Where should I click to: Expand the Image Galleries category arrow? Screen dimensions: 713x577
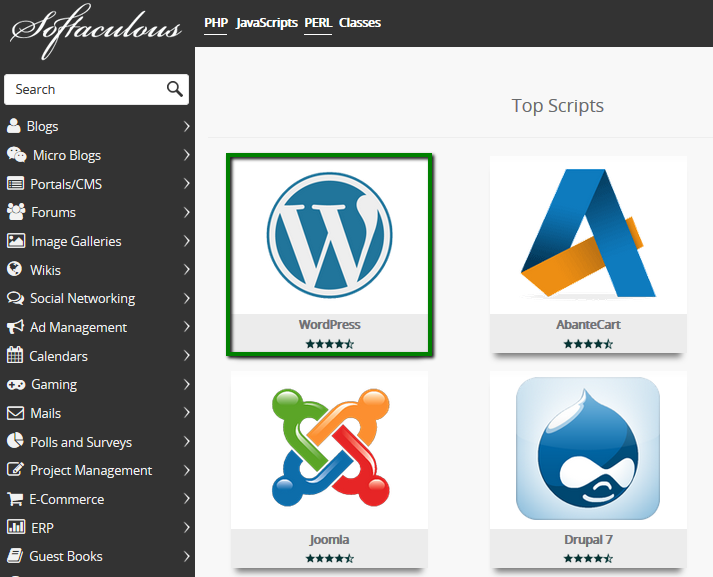click(186, 241)
